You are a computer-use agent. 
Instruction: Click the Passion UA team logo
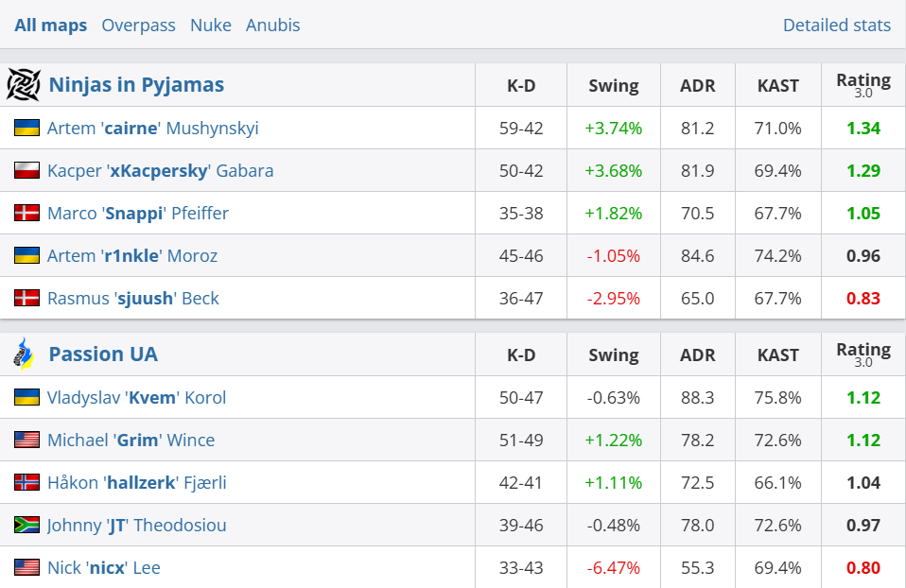click(x=24, y=355)
